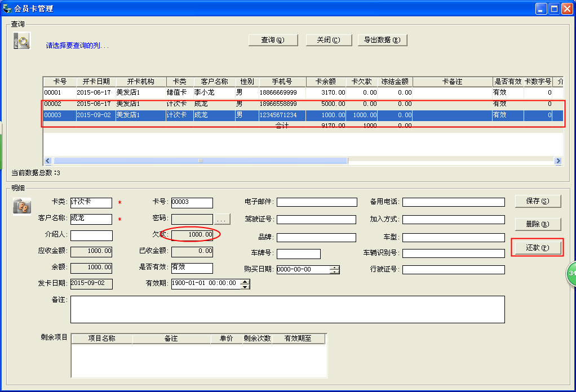Click the 卡余额 column header
The width and height of the screenshot is (576, 392).
click(326, 82)
